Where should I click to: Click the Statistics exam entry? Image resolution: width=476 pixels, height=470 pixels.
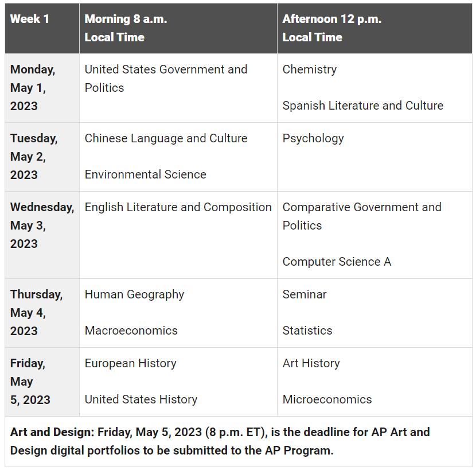click(x=307, y=331)
